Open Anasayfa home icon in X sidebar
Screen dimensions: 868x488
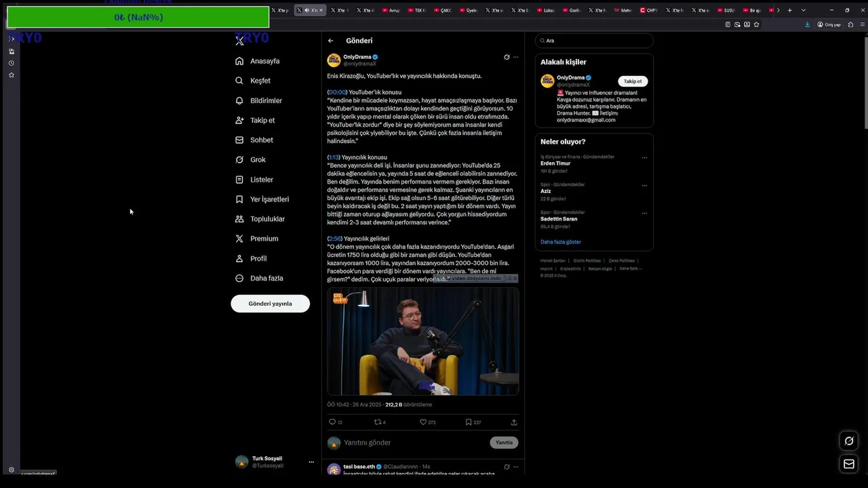click(239, 61)
